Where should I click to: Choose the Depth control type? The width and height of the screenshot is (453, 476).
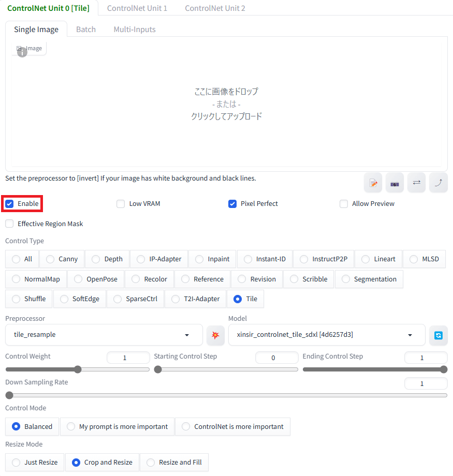point(107,259)
